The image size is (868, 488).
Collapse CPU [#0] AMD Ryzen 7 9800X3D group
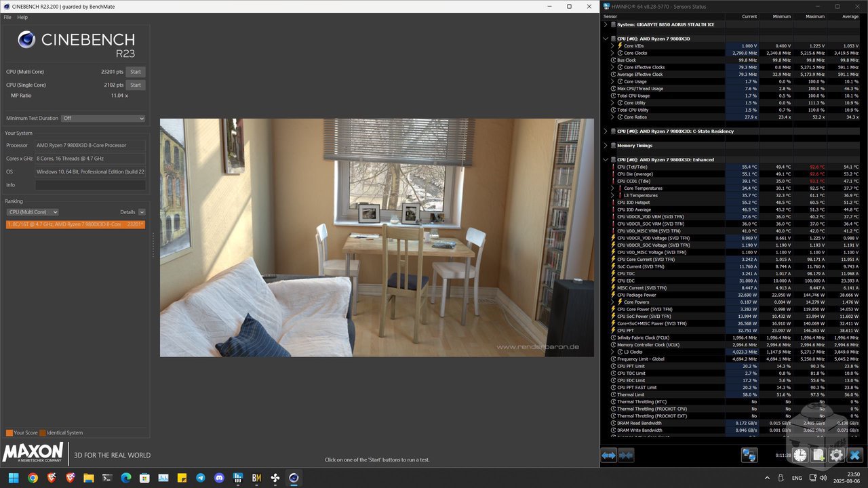pos(605,39)
